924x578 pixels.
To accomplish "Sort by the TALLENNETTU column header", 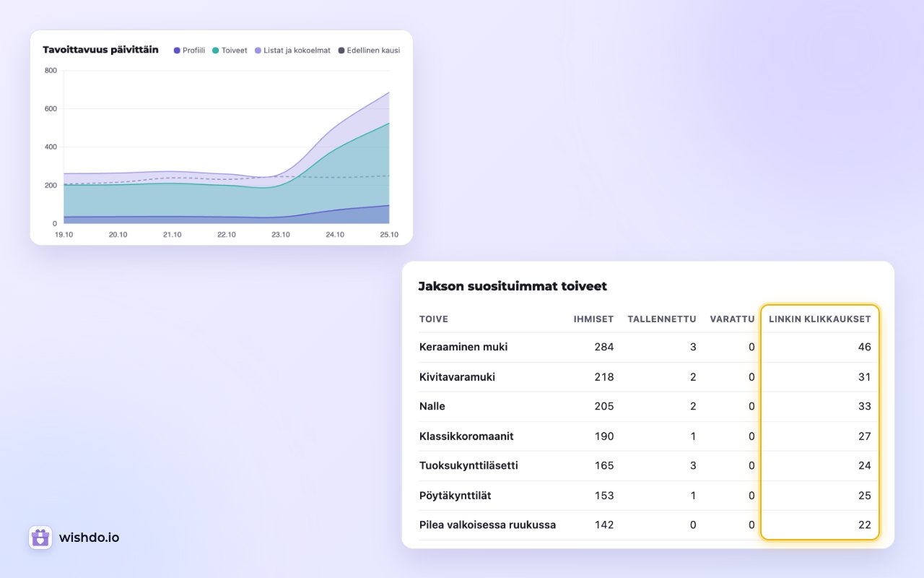I will click(662, 319).
